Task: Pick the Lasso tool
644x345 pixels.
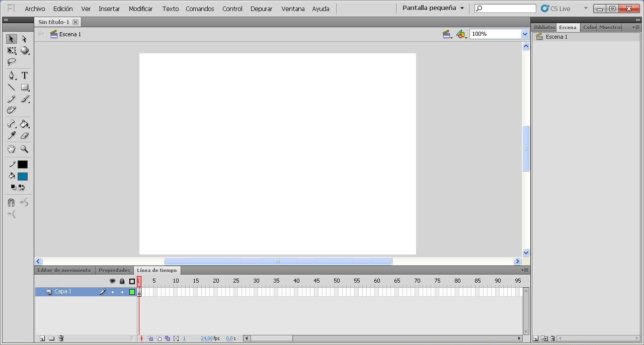Action: [11, 62]
